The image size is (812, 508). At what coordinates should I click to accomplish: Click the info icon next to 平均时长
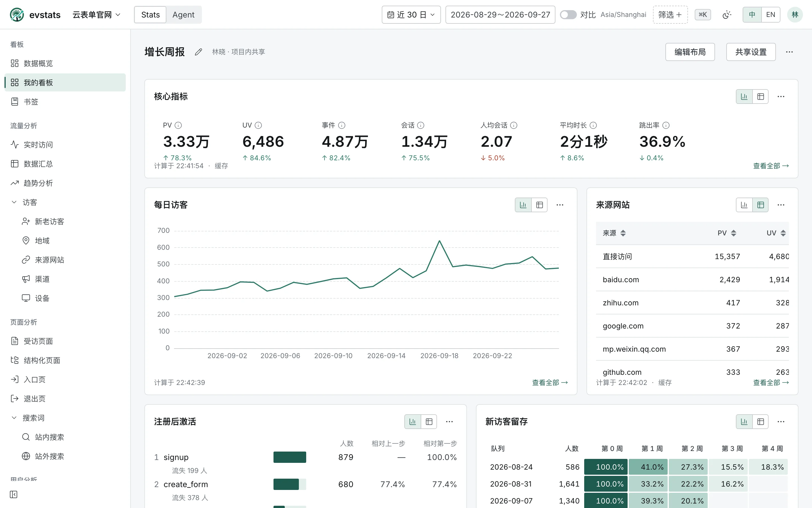[x=593, y=125]
